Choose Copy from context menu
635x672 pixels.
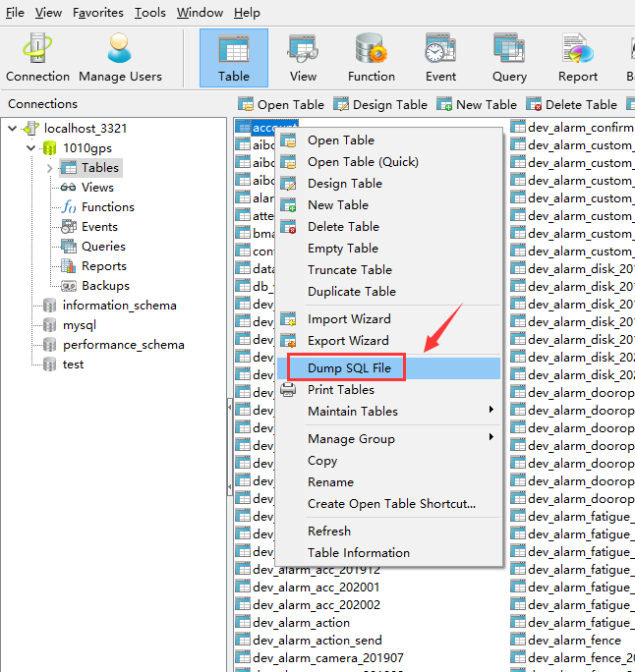[x=388, y=461]
